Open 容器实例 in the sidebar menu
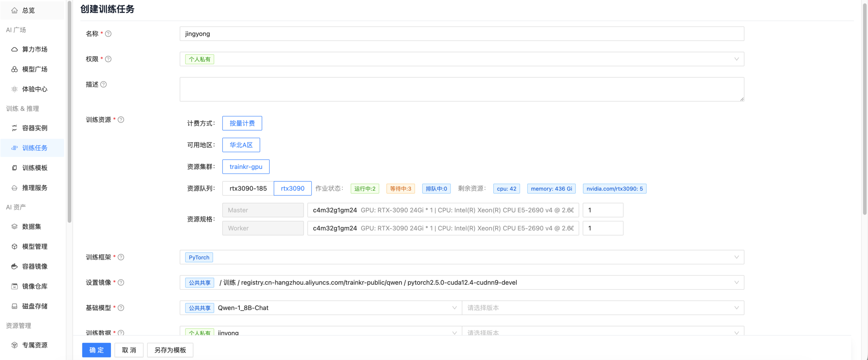This screenshot has height=360, width=868. (35, 128)
